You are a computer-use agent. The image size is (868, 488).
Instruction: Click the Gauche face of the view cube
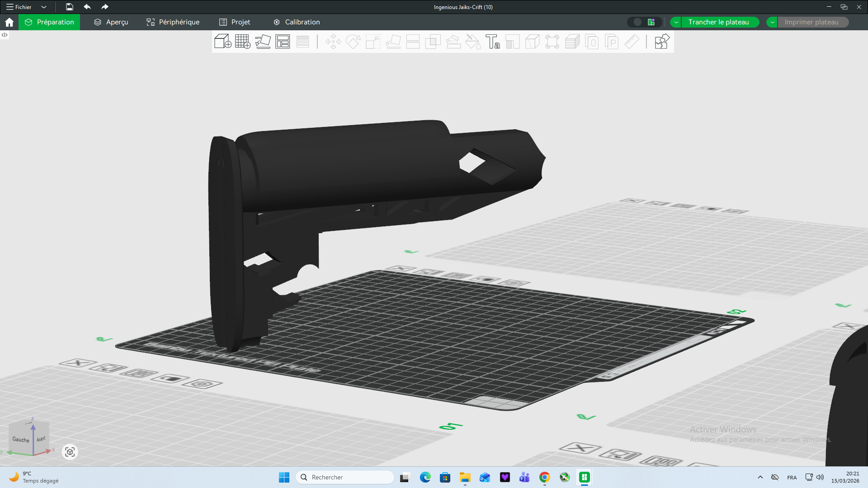pos(21,440)
